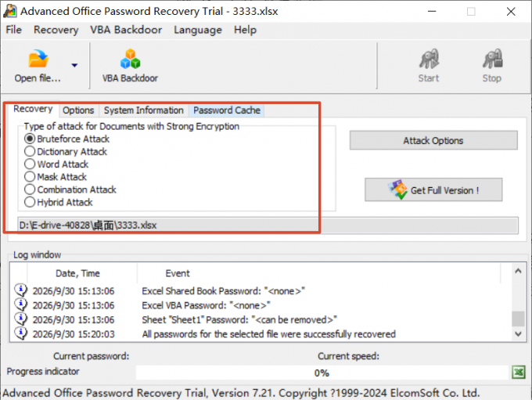Click the app icon in title bar

10,11
